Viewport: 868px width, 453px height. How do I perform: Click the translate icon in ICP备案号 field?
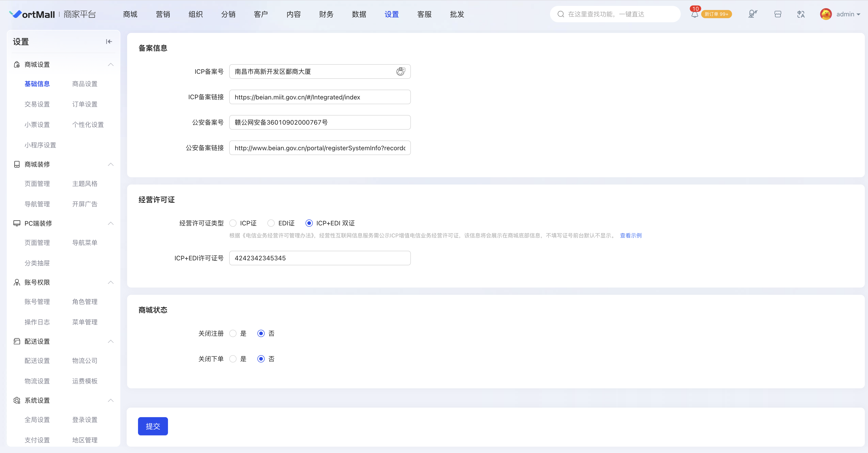coord(401,71)
